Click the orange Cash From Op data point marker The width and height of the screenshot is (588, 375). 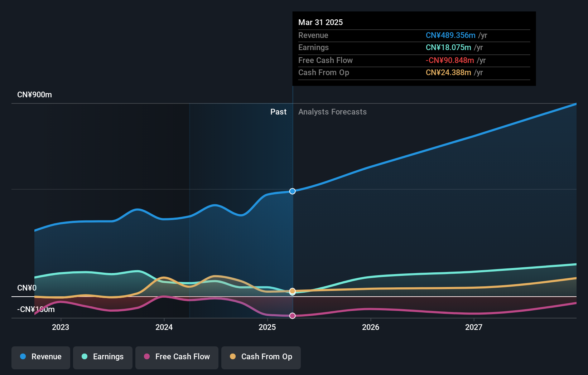pos(293,291)
